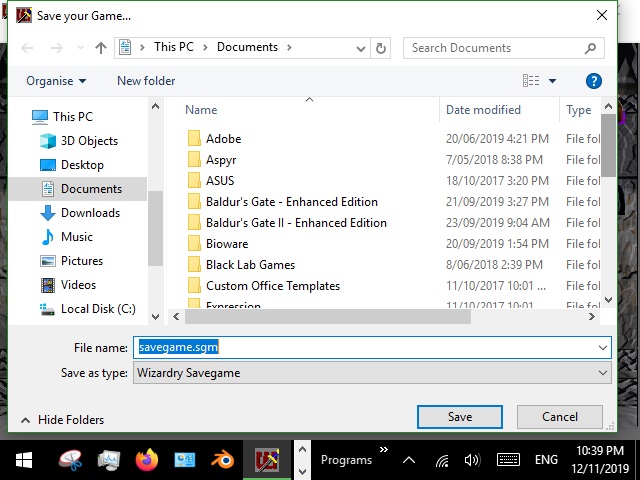Screen dimensions: 640x480
Task: Select Pictures in the navigation pane
Action: pyautogui.click(x=71, y=261)
